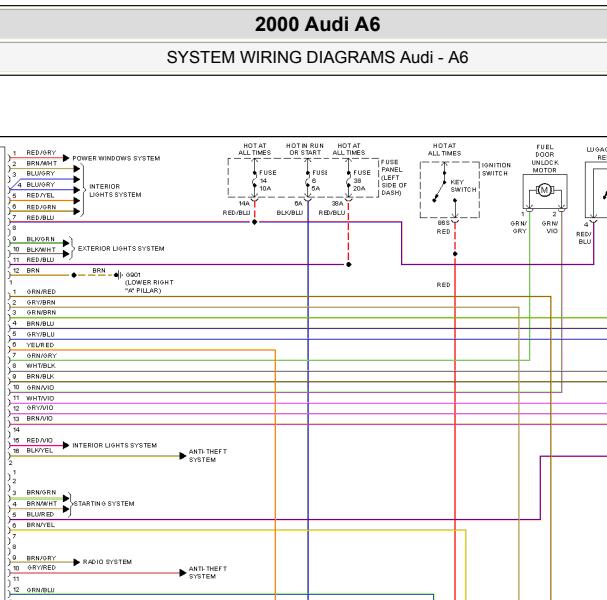Click 'GRN/VIO' under motor terminal 2
This screenshot has height=600, width=607.
pyautogui.click(x=550, y=227)
